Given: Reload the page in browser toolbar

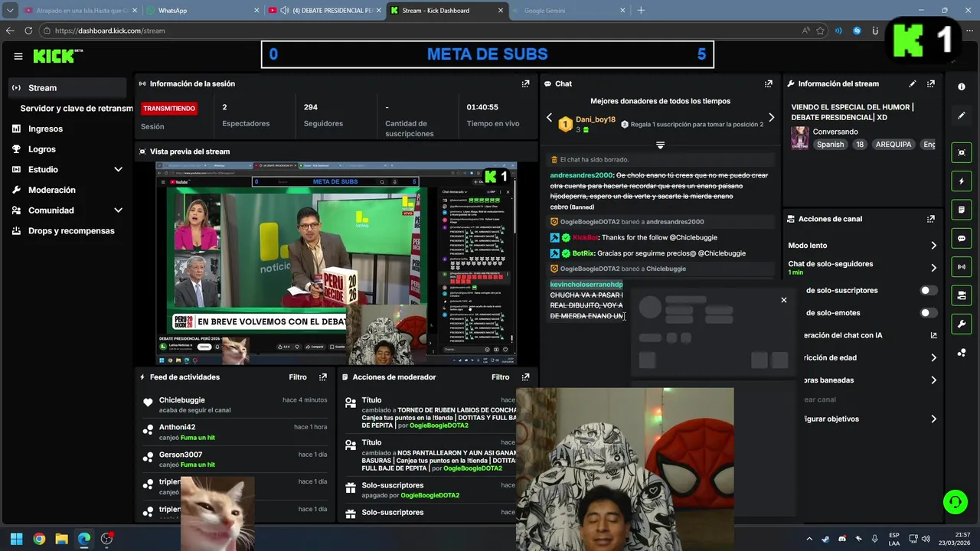Looking at the screenshot, I should point(28,31).
